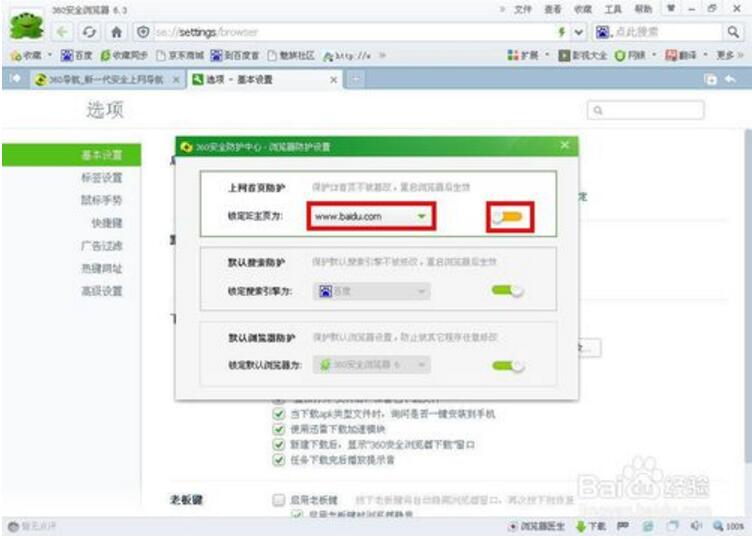Toggle the apk download install-to-phone checkbox
The width and height of the screenshot is (752, 539).
pos(278,414)
